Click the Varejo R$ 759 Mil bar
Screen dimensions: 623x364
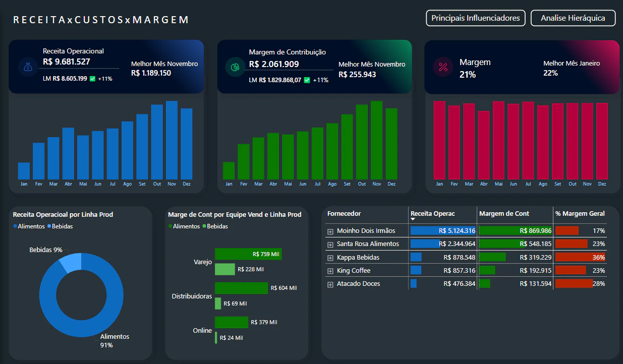click(248, 254)
